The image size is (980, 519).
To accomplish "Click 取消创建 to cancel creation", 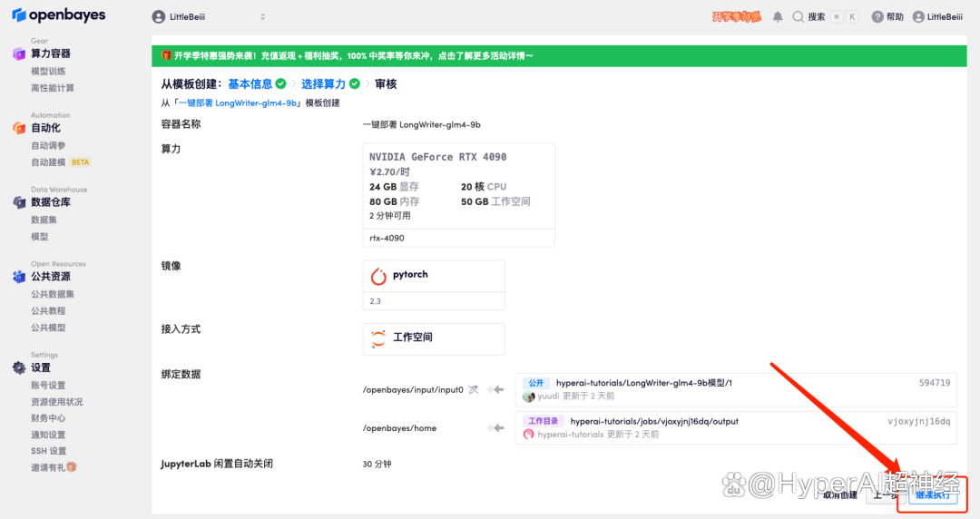I will [839, 495].
